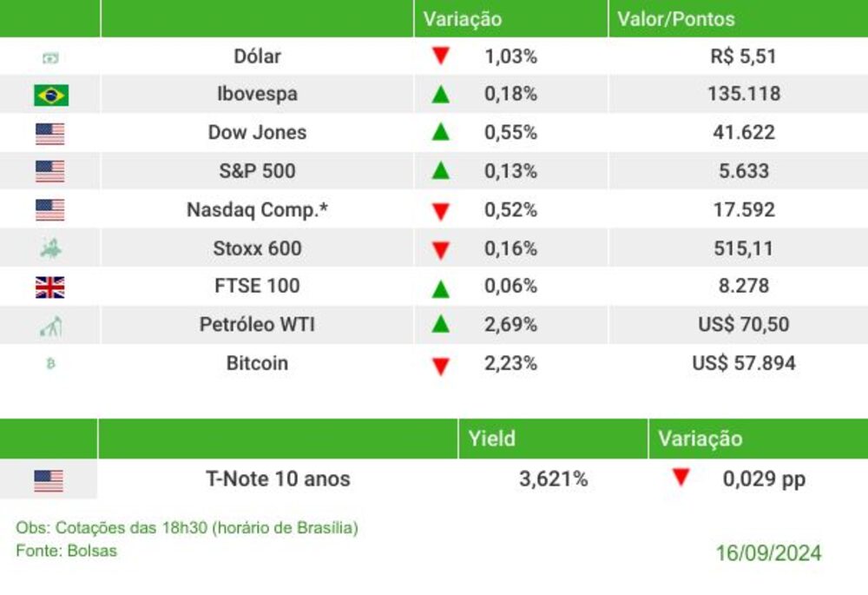Click the oil pump icon beside Petróleo WTI
Viewport: 868px width, 595px height.
[x=51, y=327]
